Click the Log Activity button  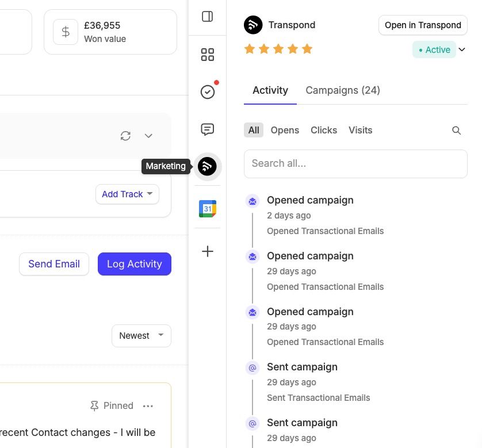[135, 264]
